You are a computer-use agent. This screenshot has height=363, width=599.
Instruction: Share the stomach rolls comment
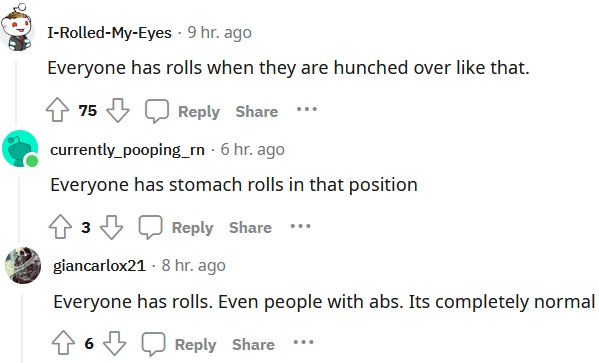tap(250, 228)
